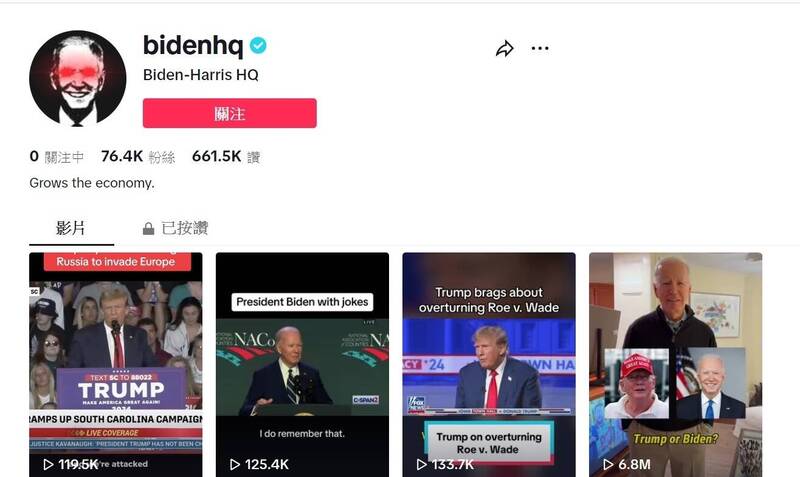Open the 76.4K 粉絲 followers list
This screenshot has height=477, width=800.
pos(138,157)
